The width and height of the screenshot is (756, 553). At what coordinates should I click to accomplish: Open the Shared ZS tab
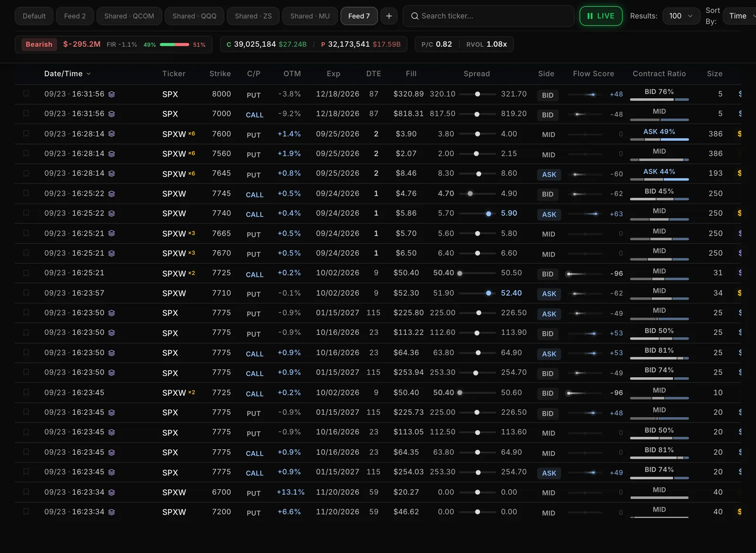(x=253, y=16)
